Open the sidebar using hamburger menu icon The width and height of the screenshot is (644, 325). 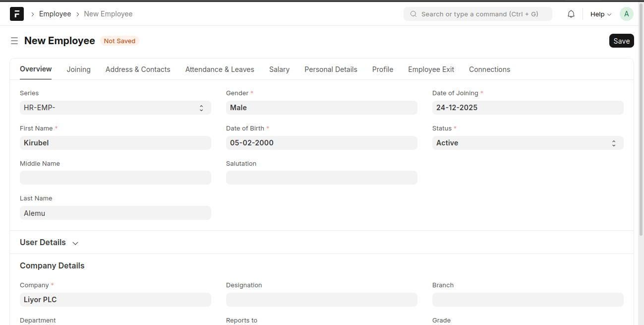click(14, 41)
